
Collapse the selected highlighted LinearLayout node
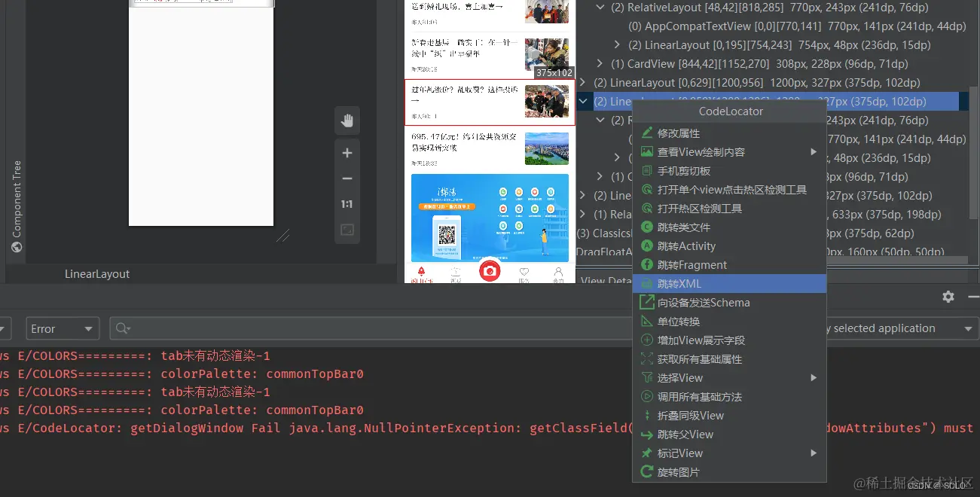pyautogui.click(x=583, y=101)
